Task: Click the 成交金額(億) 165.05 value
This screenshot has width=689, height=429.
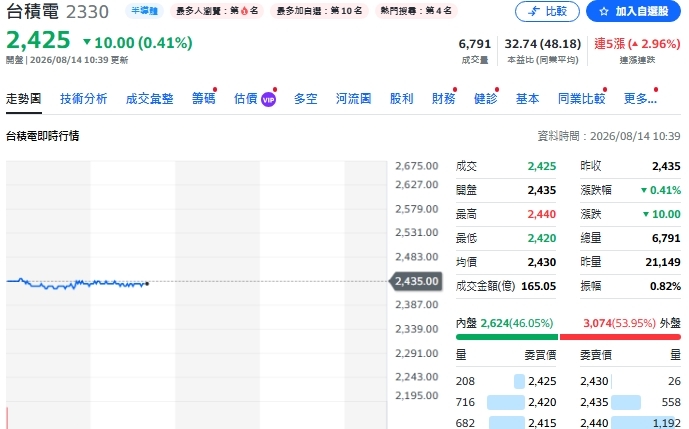Action: point(539,286)
